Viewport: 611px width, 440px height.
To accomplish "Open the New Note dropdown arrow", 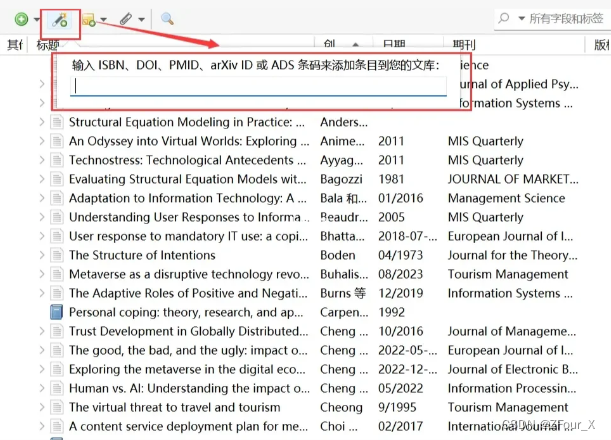I will (x=103, y=19).
